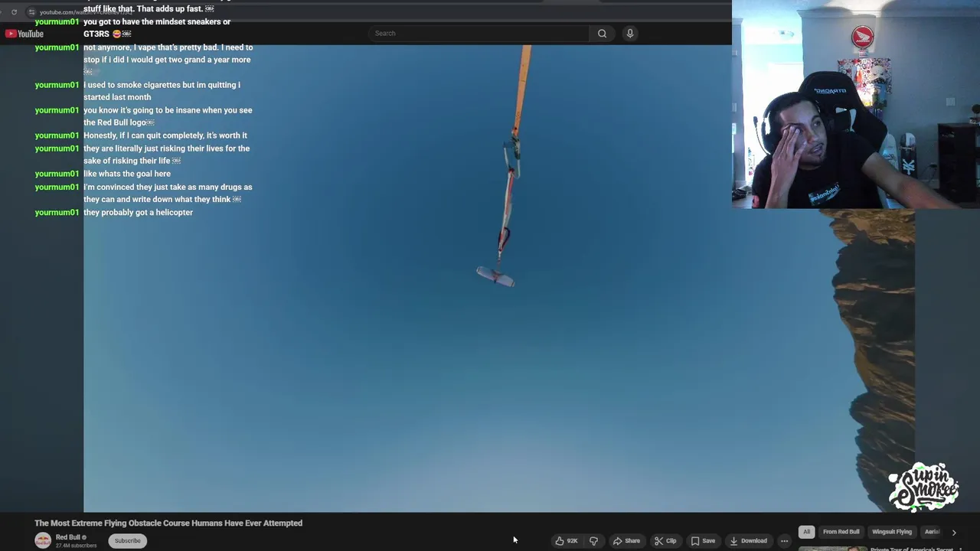Open the Red Bull channel name link
Image resolution: width=980 pixels, height=551 pixels.
click(x=68, y=537)
